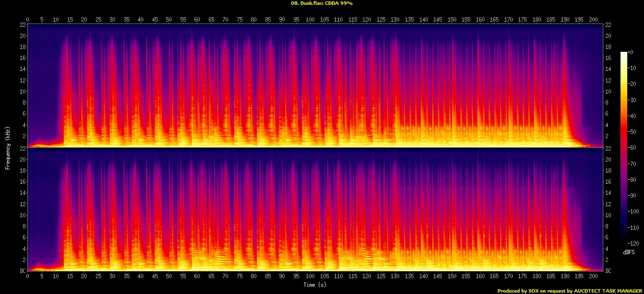The image size is (644, 294).
Task: Click the "-10" value on the dBFS scale
Action: click(x=632, y=68)
